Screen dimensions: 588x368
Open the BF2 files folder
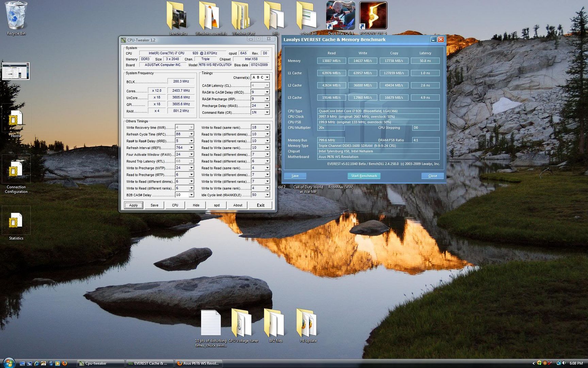[x=276, y=325]
